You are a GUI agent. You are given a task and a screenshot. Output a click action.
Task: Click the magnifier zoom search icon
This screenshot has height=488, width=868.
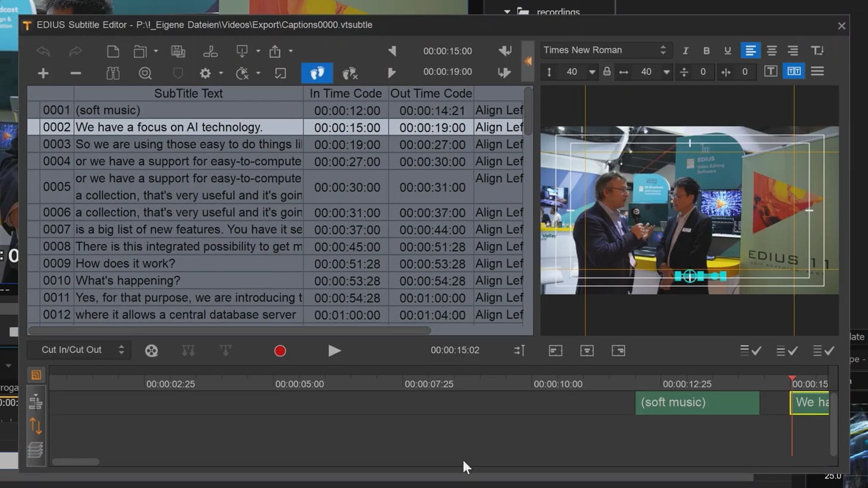(145, 73)
